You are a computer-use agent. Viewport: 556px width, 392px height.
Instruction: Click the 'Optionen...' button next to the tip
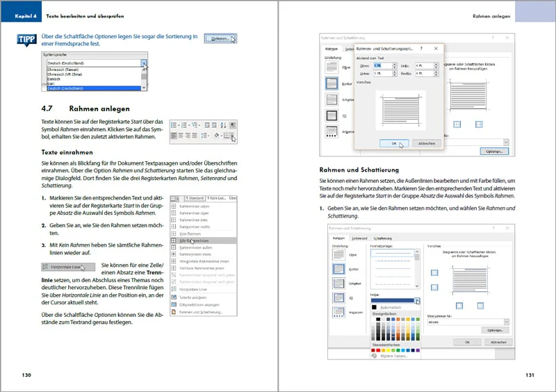pos(220,38)
